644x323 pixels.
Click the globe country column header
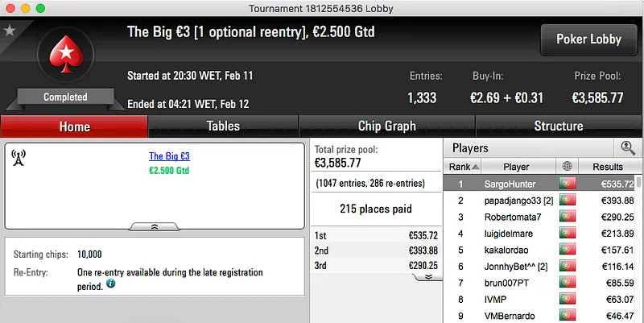coord(568,167)
